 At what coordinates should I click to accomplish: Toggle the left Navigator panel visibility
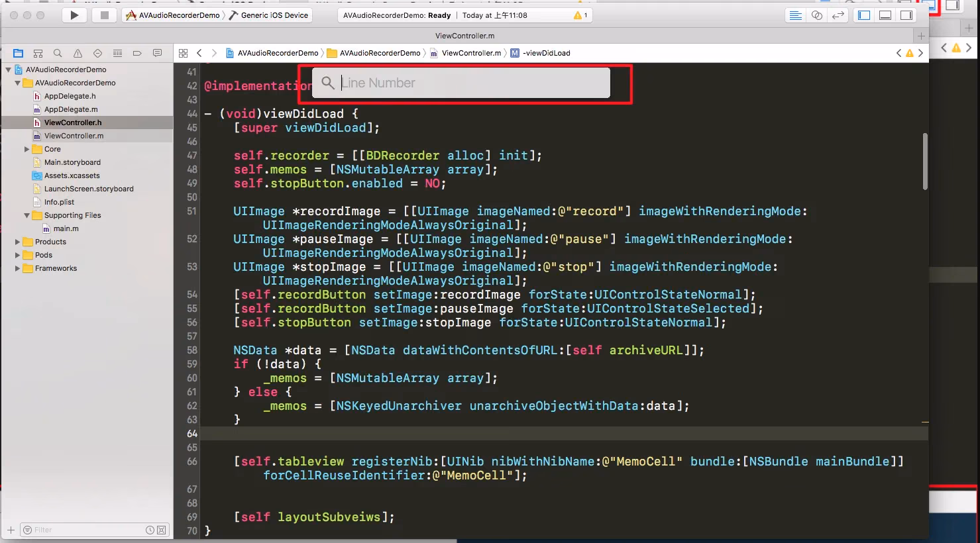pos(864,15)
